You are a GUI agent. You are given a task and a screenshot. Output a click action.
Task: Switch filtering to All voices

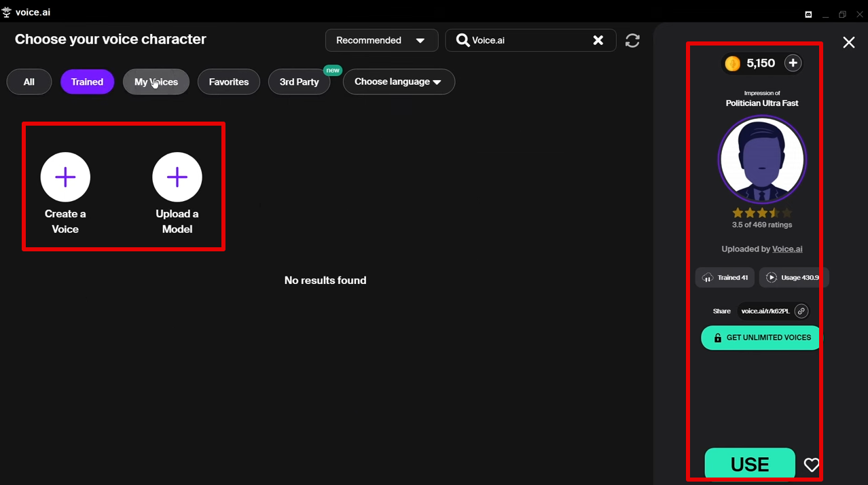coord(29,82)
